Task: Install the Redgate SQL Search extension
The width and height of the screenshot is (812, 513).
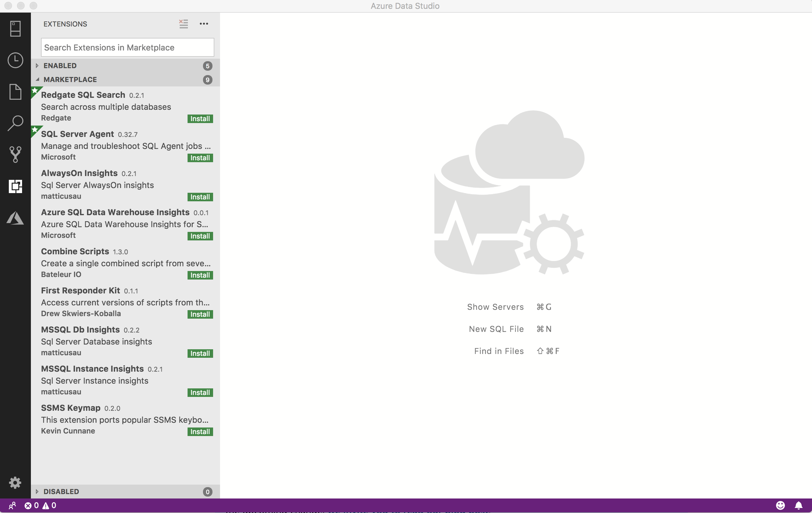Action: click(200, 118)
